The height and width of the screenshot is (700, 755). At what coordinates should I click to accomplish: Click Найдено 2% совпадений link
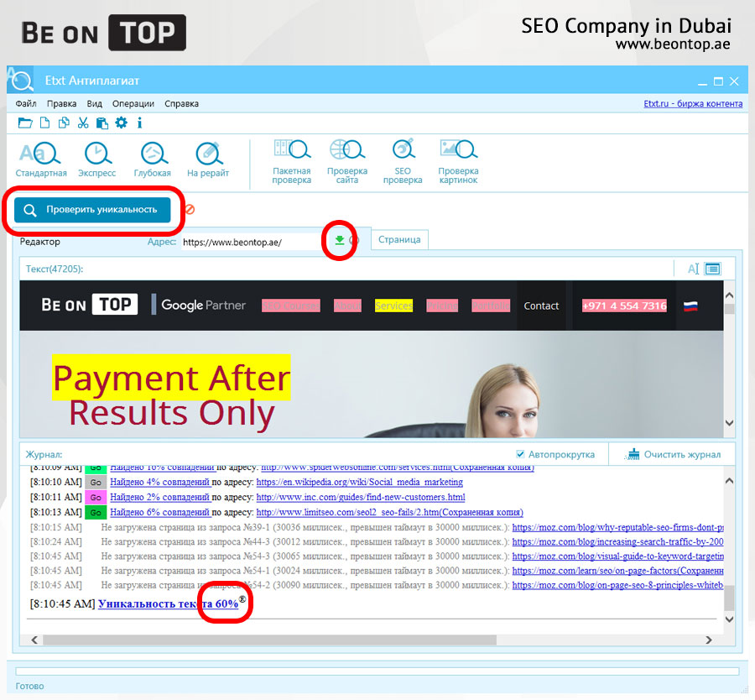tap(160, 497)
